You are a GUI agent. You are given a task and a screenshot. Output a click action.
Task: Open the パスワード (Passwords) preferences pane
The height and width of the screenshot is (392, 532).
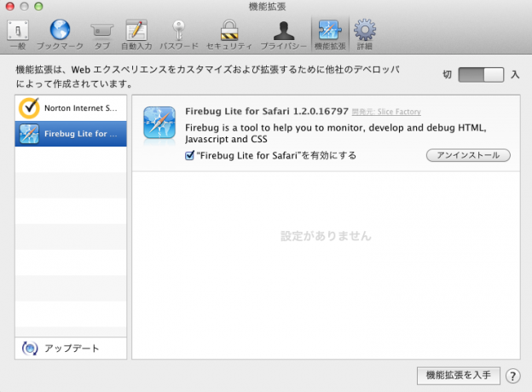tap(179, 35)
